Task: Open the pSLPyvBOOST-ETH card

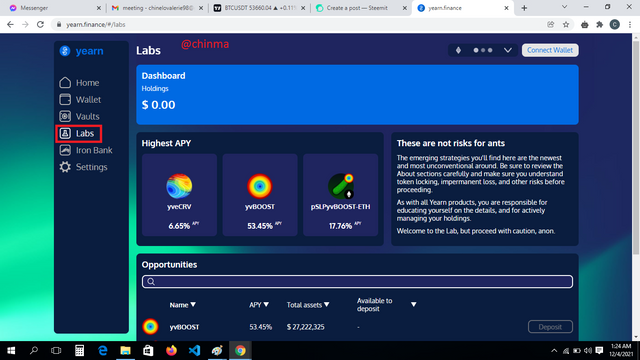Action: [x=340, y=195]
